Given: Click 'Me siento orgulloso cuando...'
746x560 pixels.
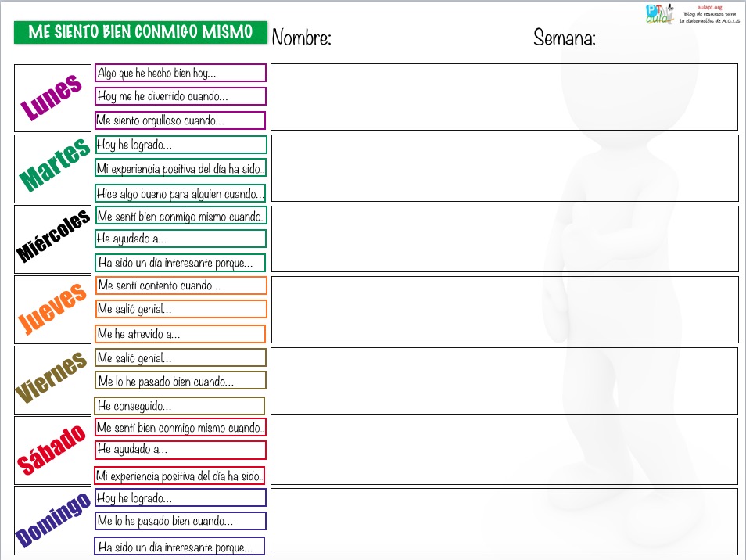Looking at the screenshot, I should click(181, 120).
